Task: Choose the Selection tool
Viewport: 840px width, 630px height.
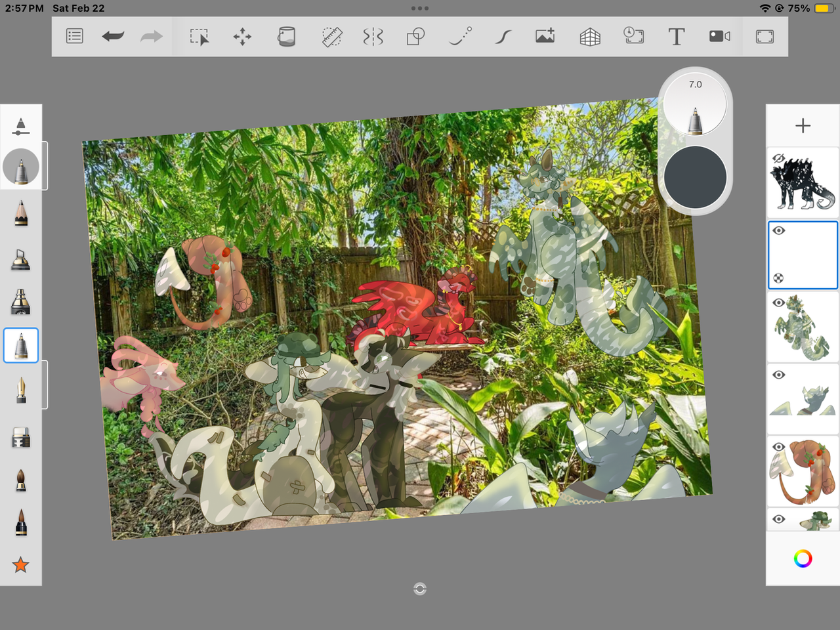Action: pyautogui.click(x=199, y=36)
